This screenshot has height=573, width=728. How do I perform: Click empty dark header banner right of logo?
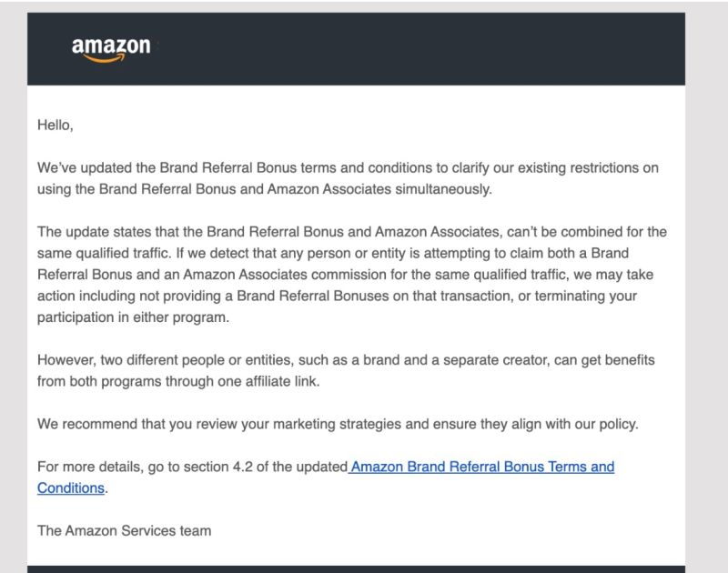point(455,49)
